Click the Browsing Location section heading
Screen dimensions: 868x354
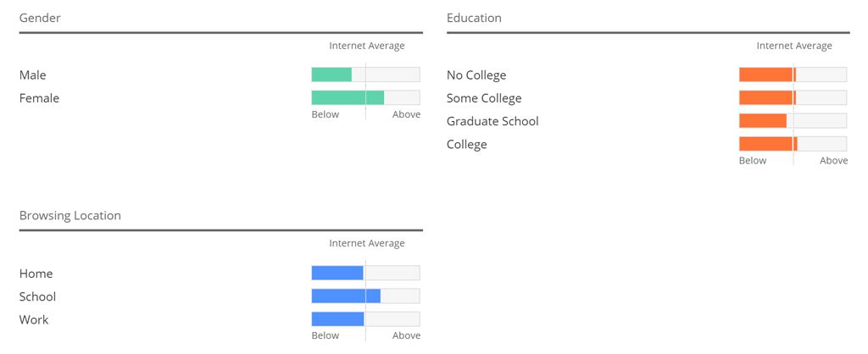pyautogui.click(x=70, y=216)
